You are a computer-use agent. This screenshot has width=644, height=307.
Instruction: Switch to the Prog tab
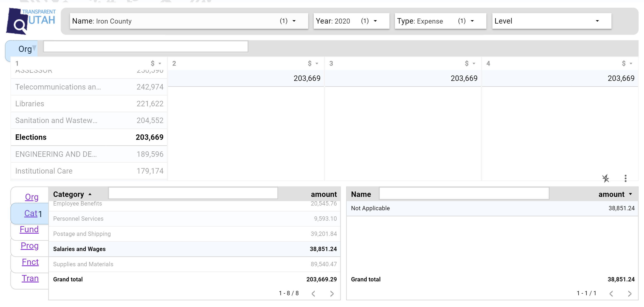point(29,245)
